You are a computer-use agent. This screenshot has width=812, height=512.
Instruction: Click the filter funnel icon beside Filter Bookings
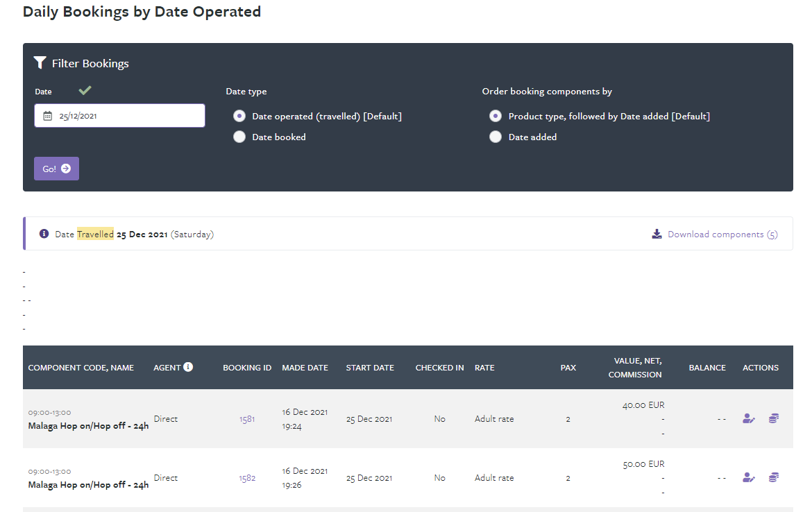(x=40, y=62)
